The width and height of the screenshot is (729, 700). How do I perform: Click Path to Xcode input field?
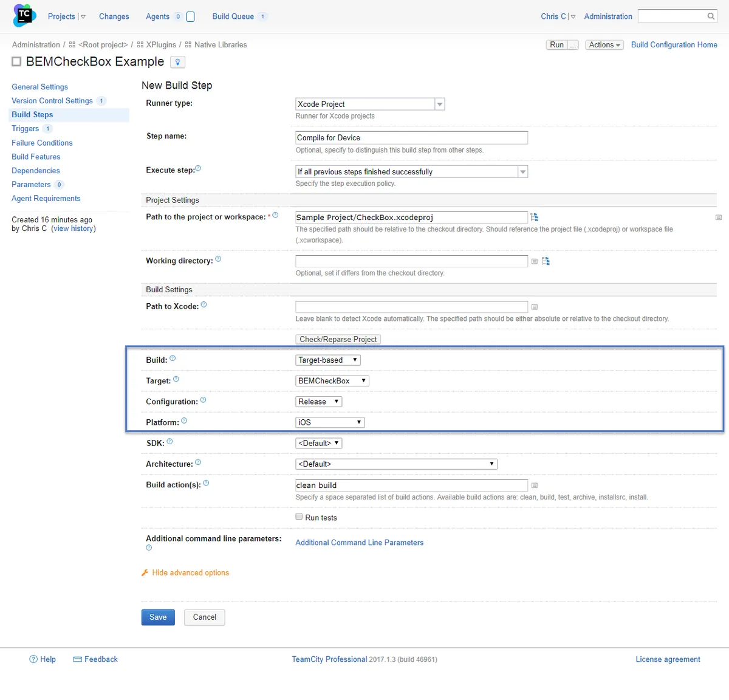[x=411, y=307]
